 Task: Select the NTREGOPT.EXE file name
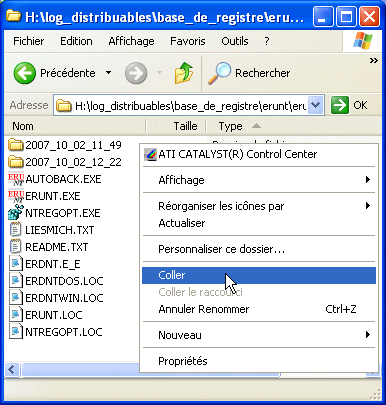coord(63,213)
